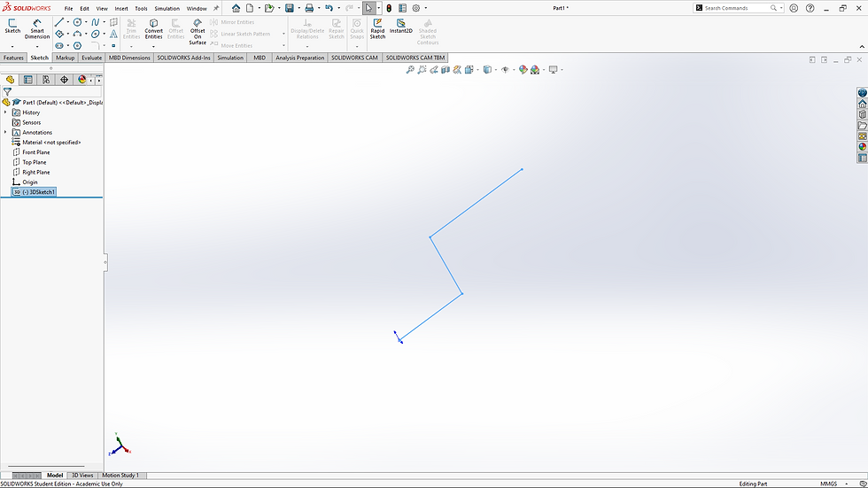The height and width of the screenshot is (488, 868).
Task: Click the Search Commands field
Action: point(737,8)
